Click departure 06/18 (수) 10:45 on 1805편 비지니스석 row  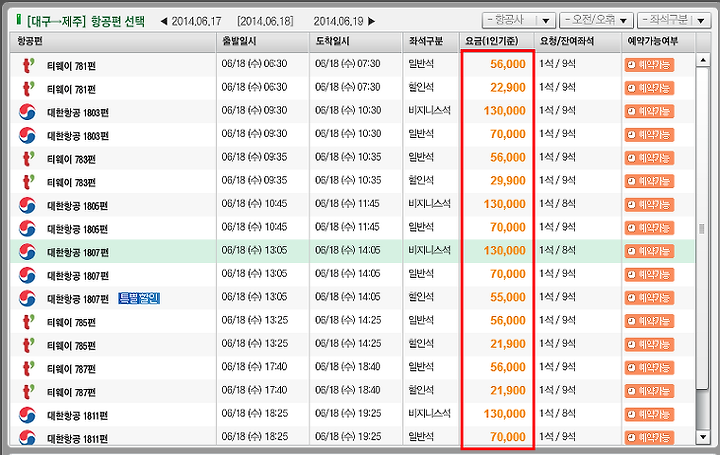pos(254,203)
